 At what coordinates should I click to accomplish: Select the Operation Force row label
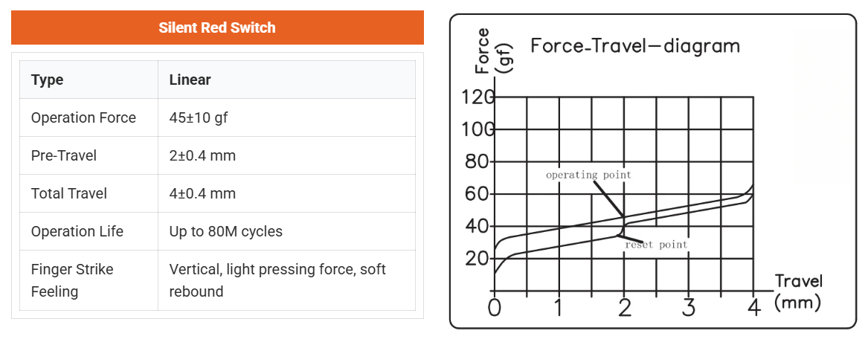[83, 118]
